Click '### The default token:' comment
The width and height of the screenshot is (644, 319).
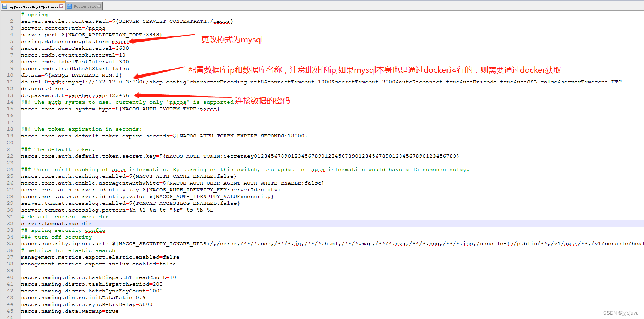tap(58, 149)
